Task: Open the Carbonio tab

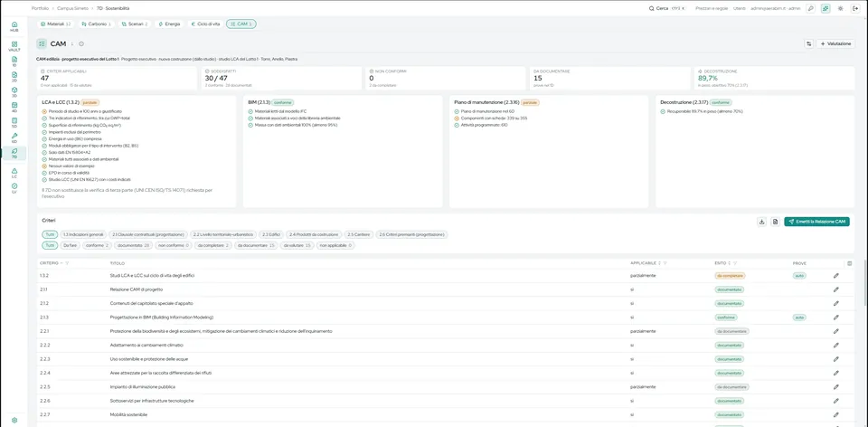Action: (x=96, y=24)
